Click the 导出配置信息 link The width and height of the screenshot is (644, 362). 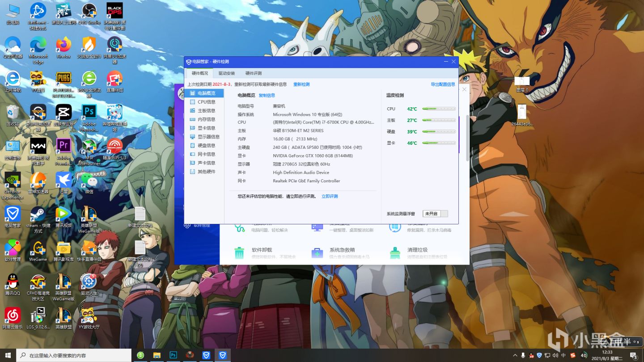[443, 84]
